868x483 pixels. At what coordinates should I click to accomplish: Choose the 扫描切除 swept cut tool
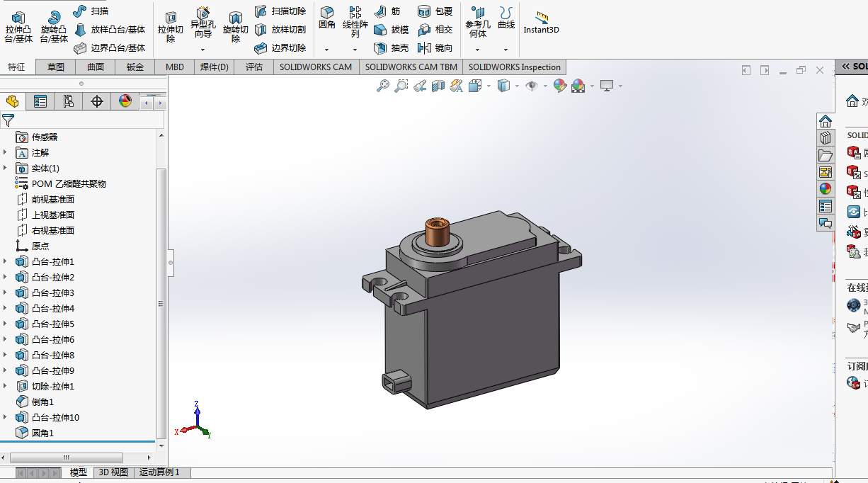click(280, 11)
